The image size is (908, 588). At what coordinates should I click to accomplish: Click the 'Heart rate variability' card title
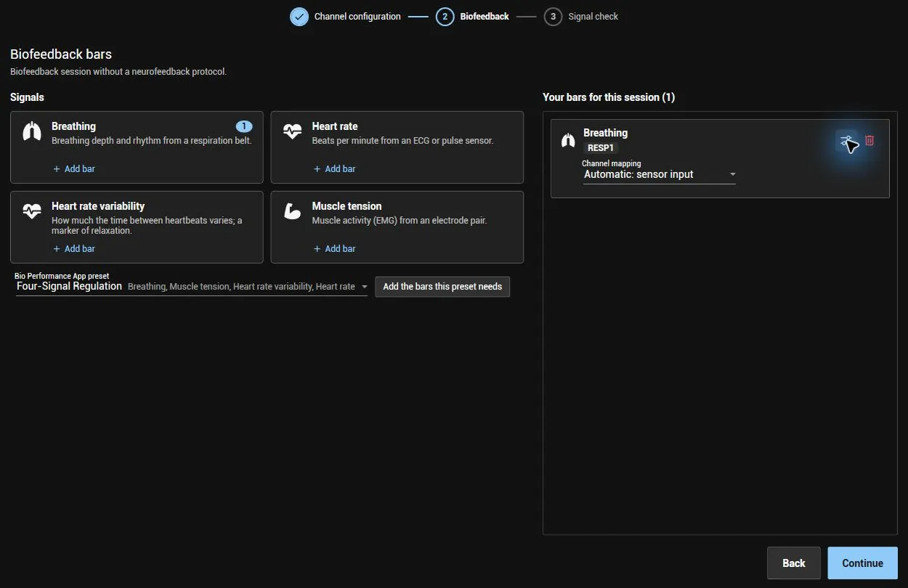(x=98, y=206)
